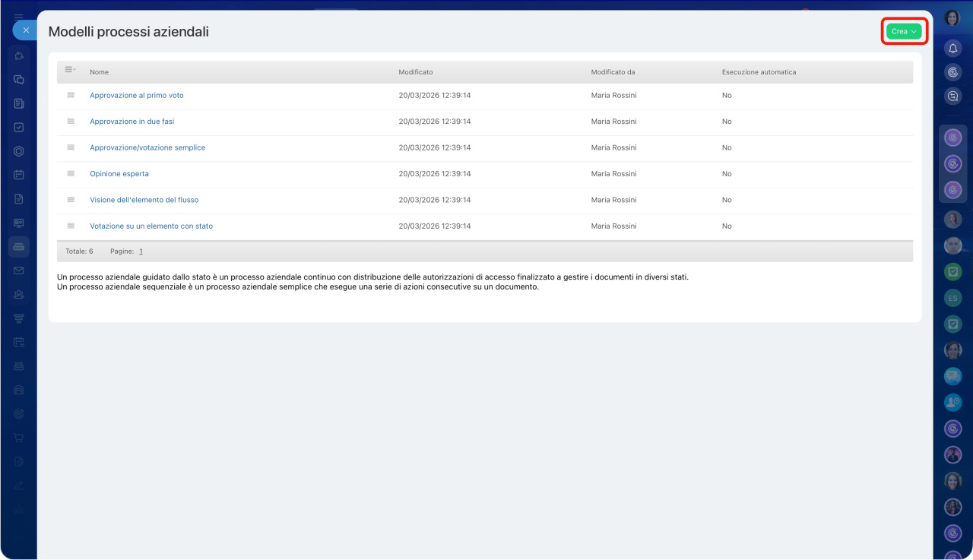Sort by the Modificato column header
Screen dimensions: 973x560
(x=416, y=72)
